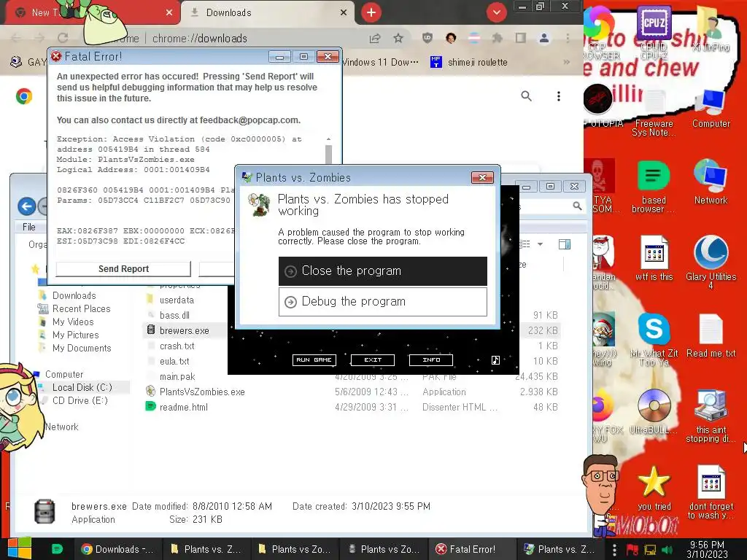This screenshot has width=747, height=560.
Task: Select PlantsVsZombies.exe in file list
Action: 202,392
